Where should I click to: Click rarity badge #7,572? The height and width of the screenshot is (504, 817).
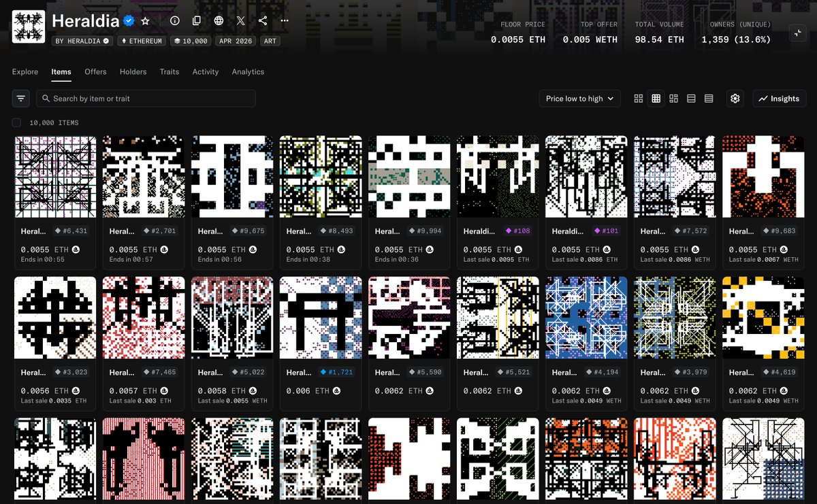(x=691, y=231)
